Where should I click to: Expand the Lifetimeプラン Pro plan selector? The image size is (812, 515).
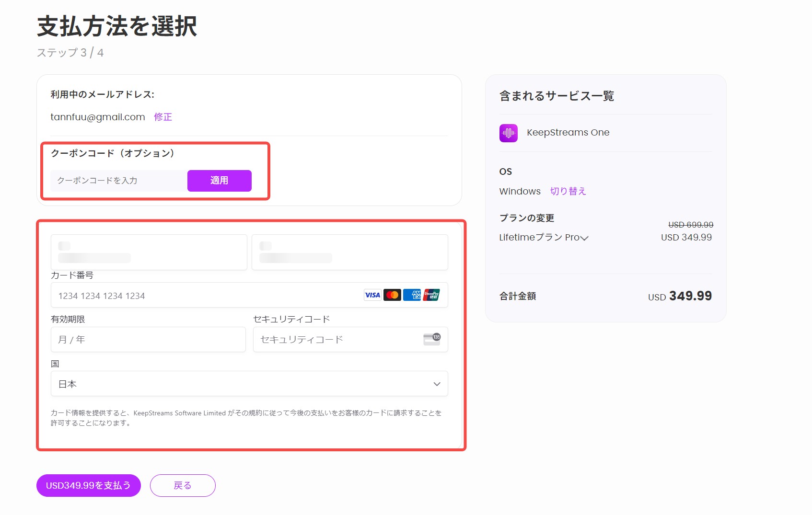click(544, 238)
